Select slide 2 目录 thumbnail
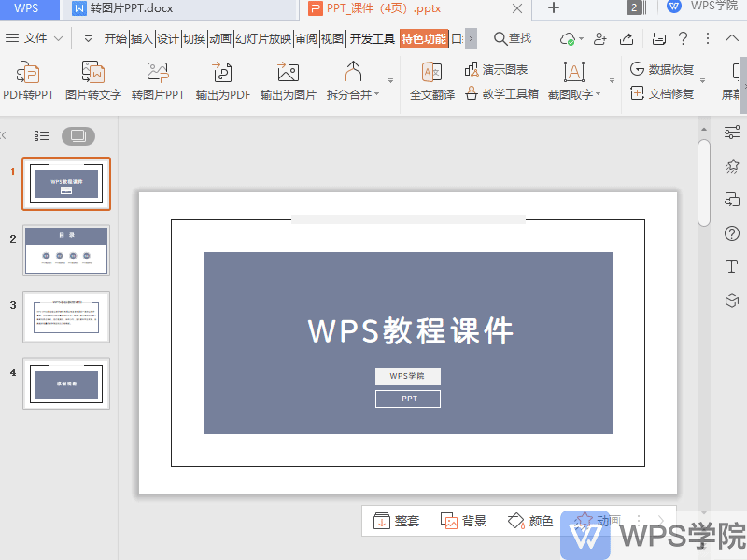The image size is (747, 560). tap(66, 250)
